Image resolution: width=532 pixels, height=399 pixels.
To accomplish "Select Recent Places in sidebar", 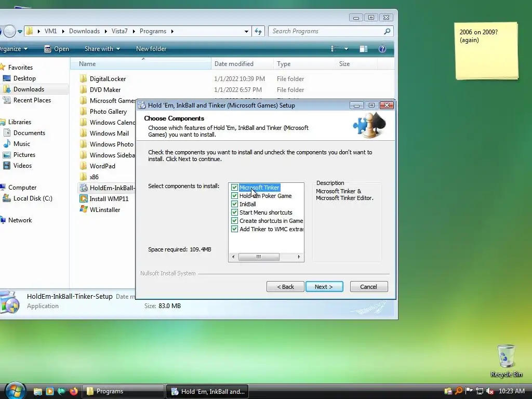I will [32, 100].
